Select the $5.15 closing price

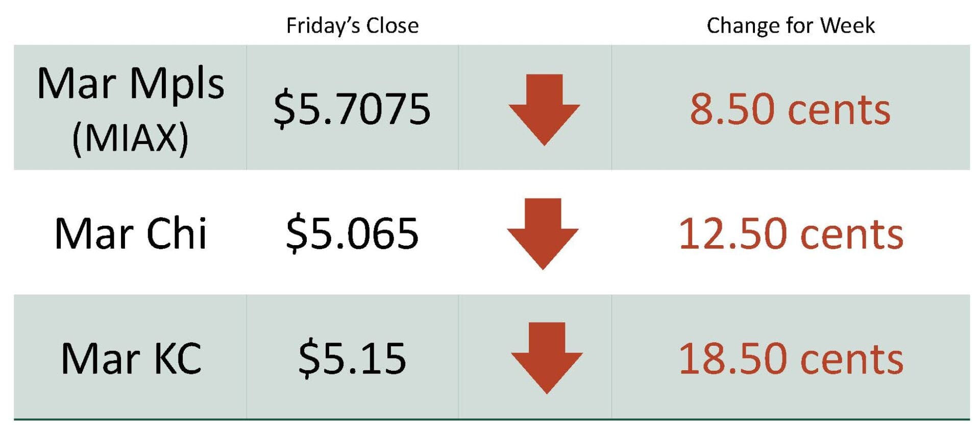(352, 359)
